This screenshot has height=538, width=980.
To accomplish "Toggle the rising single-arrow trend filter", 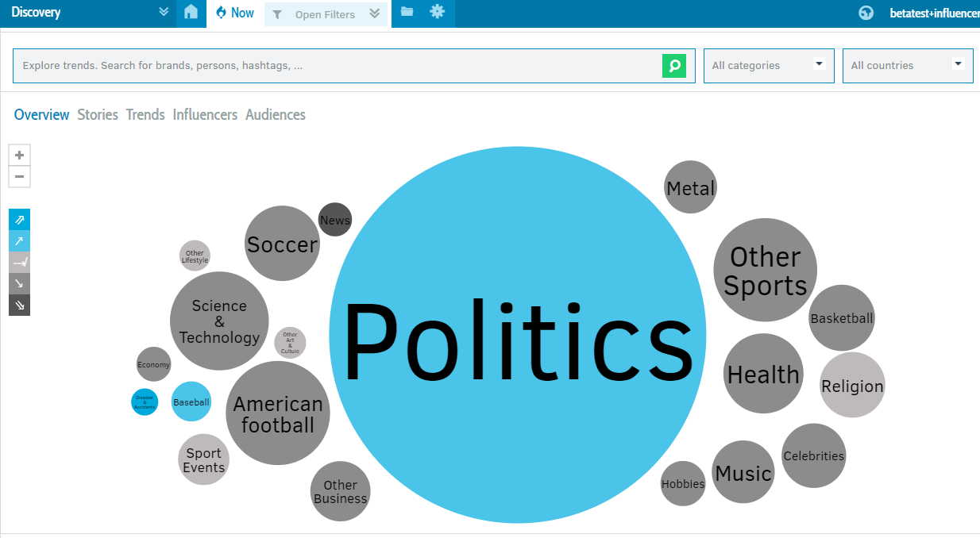I will tap(20, 241).
